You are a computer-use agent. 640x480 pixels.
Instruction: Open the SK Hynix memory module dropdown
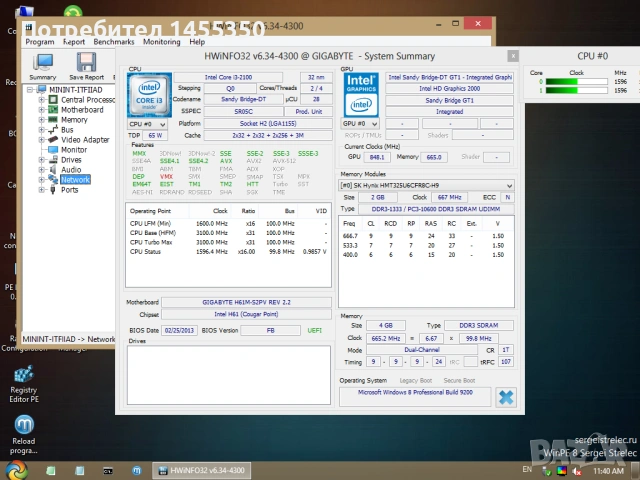coord(426,185)
